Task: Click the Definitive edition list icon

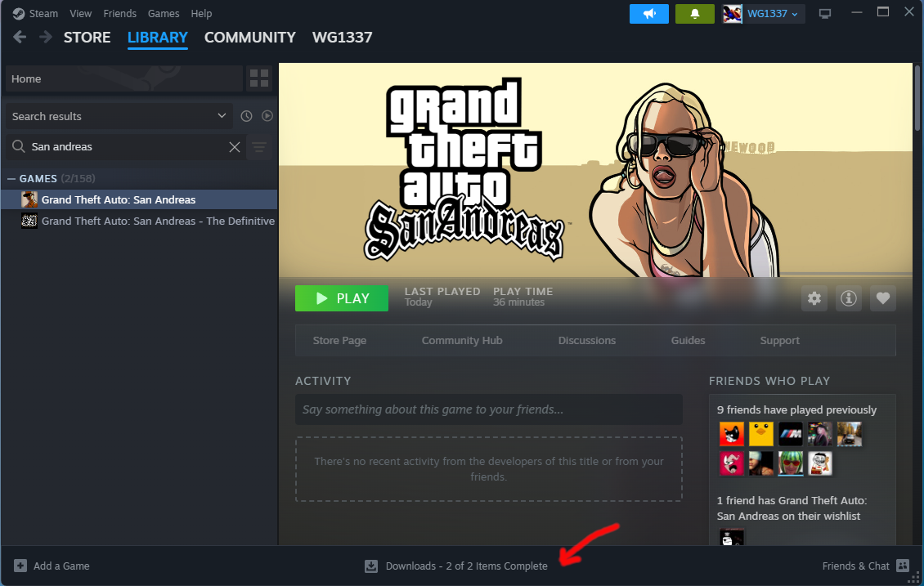Action: click(29, 221)
